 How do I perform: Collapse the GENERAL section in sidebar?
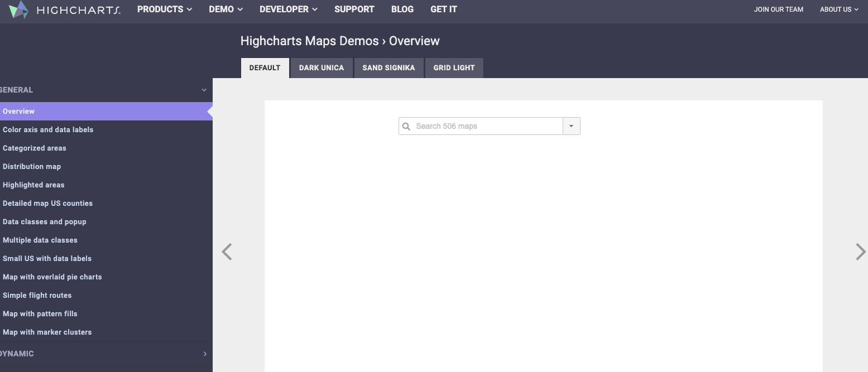[x=204, y=90]
